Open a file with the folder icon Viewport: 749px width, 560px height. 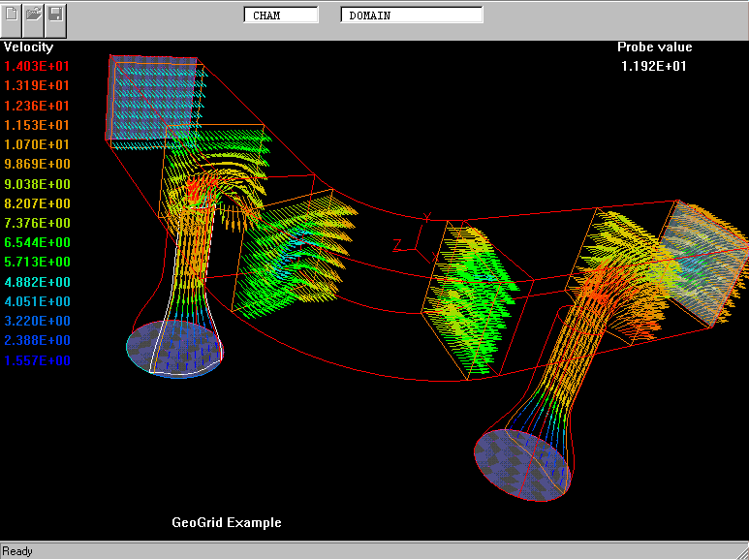34,15
